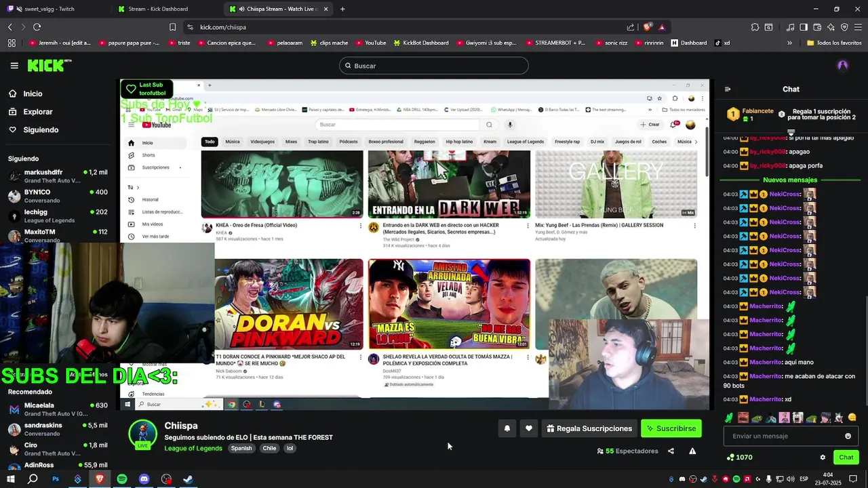Open BYN1CO channel in Siguiendo list

point(58,196)
